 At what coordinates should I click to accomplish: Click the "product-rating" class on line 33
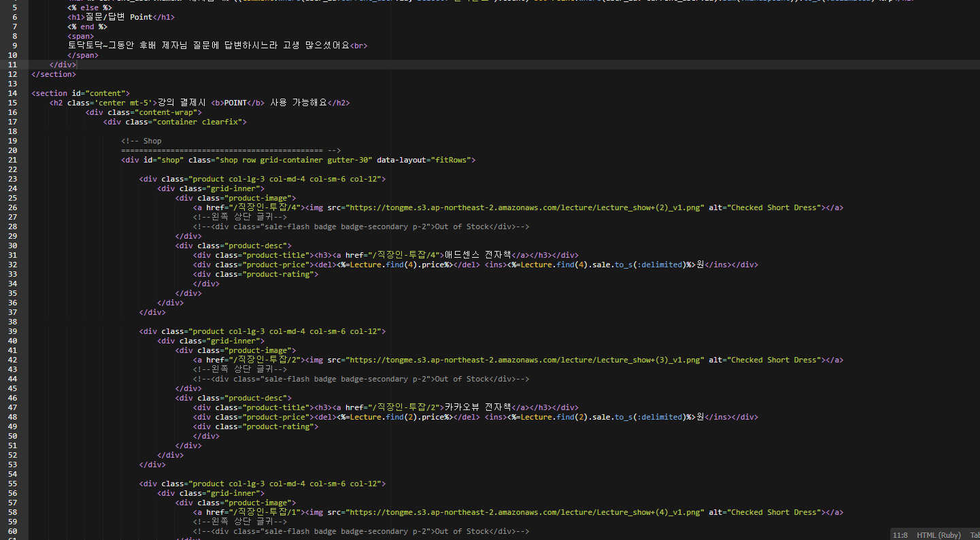coord(278,274)
